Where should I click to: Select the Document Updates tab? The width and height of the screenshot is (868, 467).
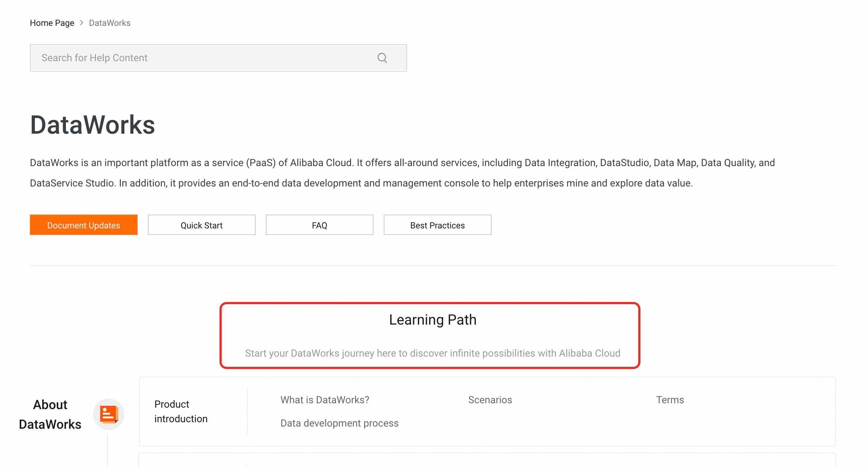pos(83,225)
